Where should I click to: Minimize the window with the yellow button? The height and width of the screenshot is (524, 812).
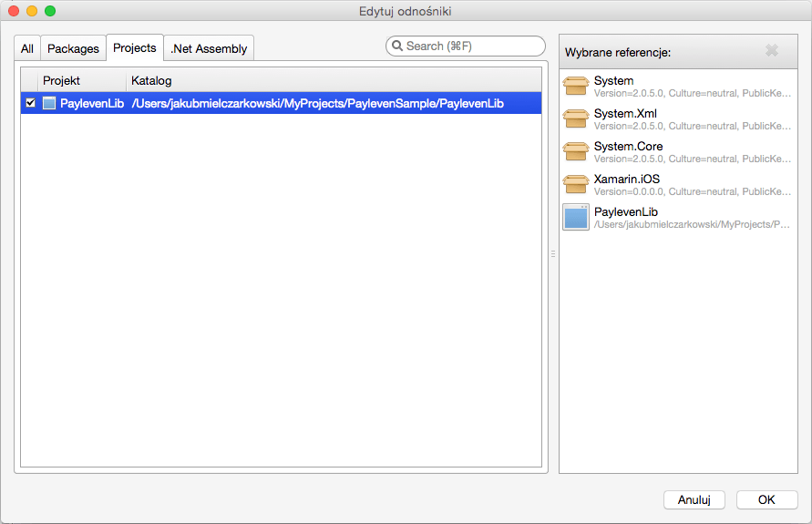pyautogui.click(x=32, y=11)
